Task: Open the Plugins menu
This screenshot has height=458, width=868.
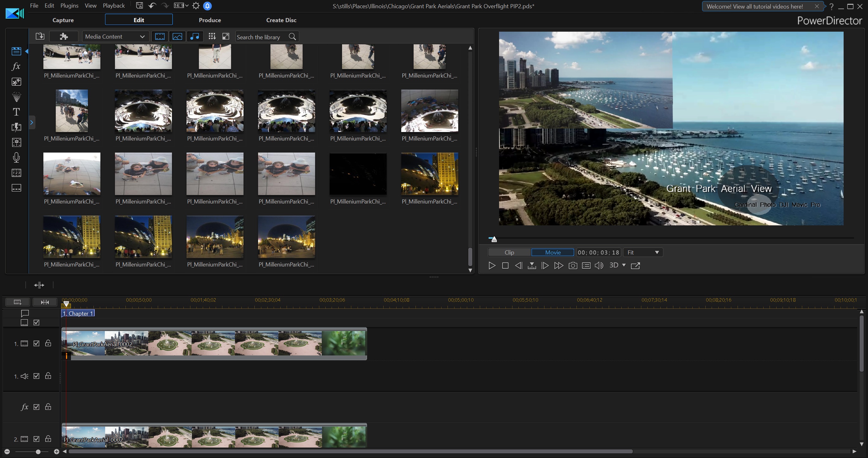Action: (69, 6)
